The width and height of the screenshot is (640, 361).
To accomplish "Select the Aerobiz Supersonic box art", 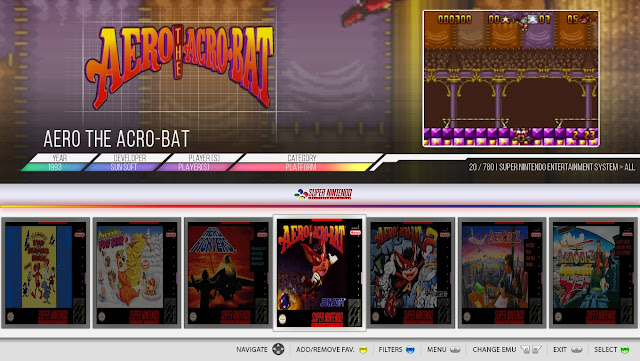I will [593, 273].
